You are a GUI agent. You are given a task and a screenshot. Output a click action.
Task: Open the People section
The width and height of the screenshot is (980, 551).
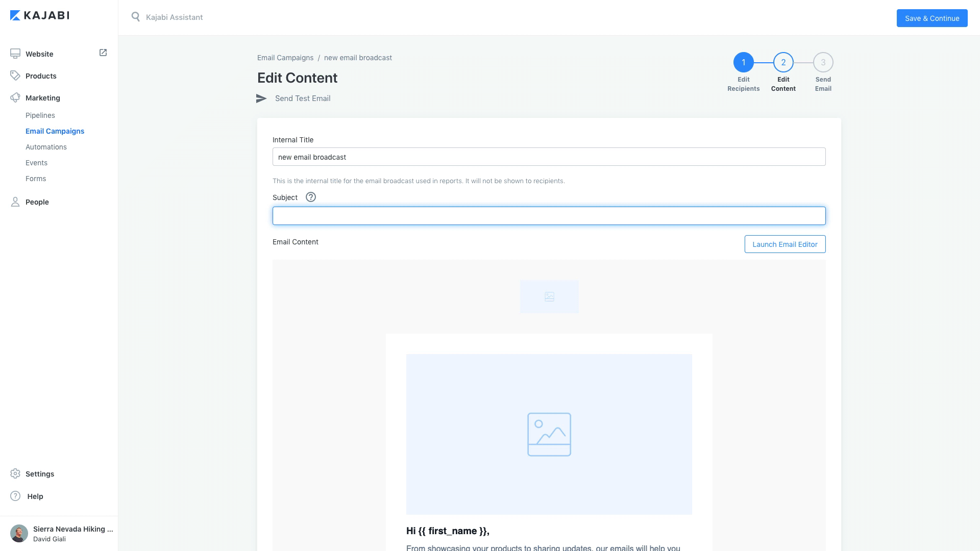(x=37, y=202)
